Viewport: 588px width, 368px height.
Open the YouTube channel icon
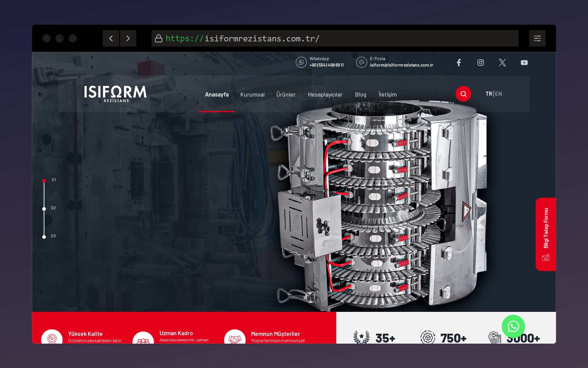tap(524, 63)
